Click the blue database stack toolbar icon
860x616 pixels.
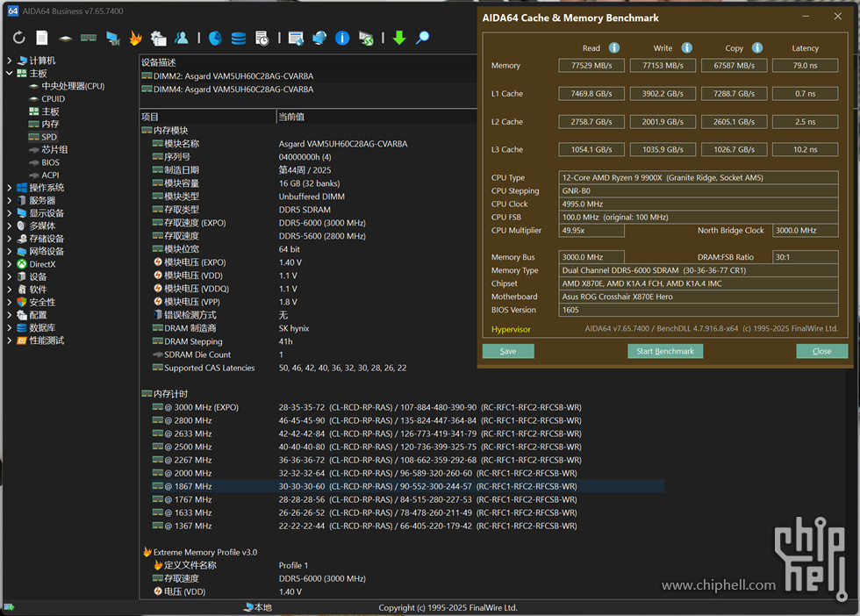239,38
